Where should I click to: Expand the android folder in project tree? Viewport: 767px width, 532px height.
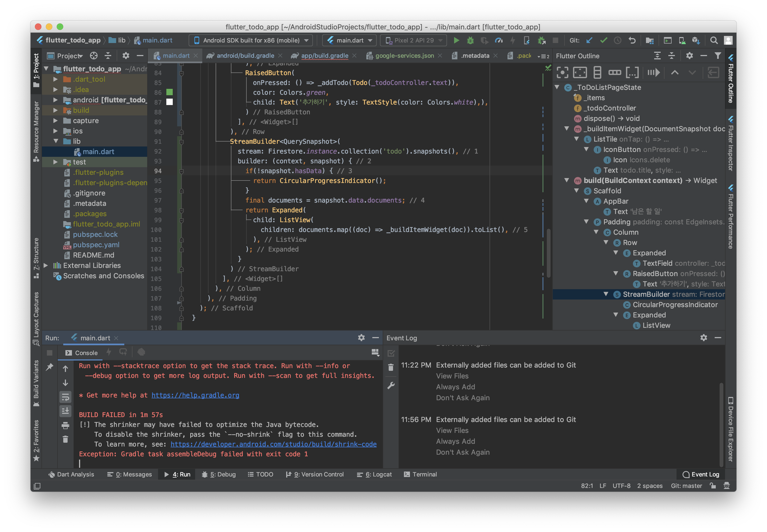coord(55,100)
